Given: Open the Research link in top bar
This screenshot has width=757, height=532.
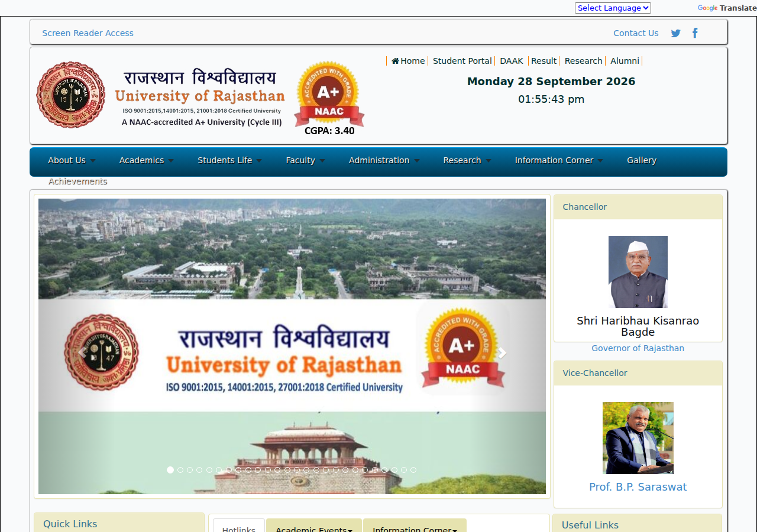Looking at the screenshot, I should click(x=583, y=61).
